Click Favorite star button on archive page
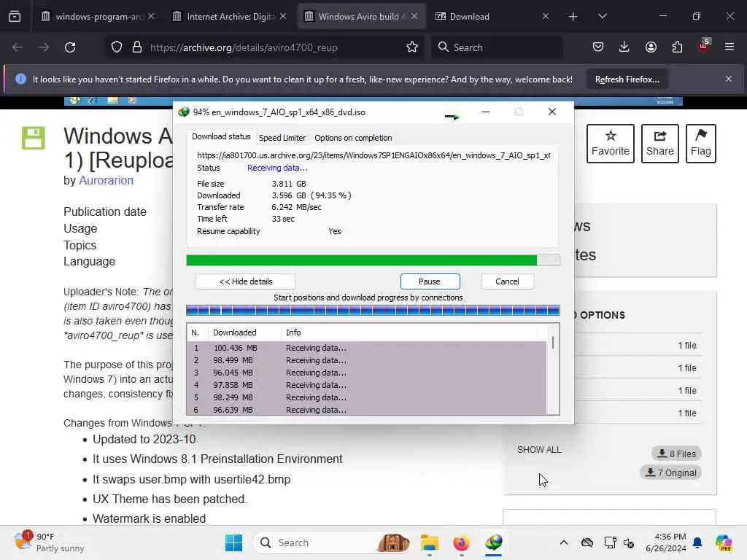 coord(611,144)
